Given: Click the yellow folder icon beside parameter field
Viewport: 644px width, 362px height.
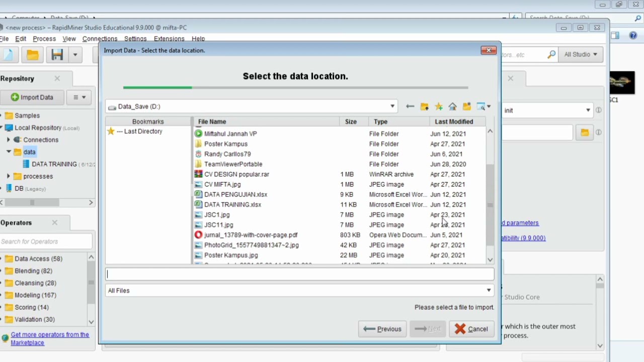Looking at the screenshot, I should [x=585, y=133].
